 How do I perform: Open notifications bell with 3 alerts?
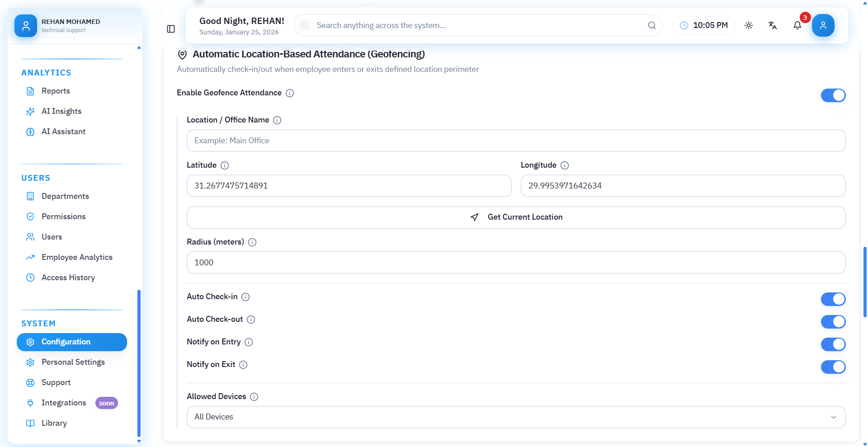[x=797, y=25]
